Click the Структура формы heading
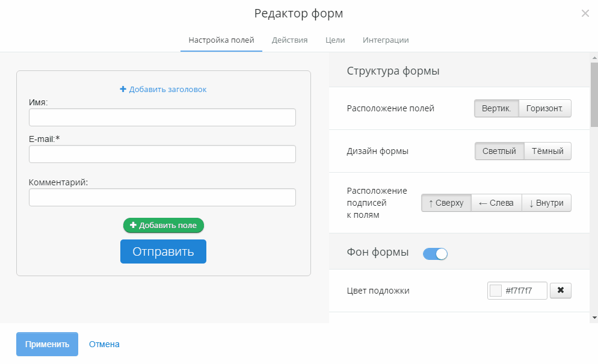 pos(393,71)
